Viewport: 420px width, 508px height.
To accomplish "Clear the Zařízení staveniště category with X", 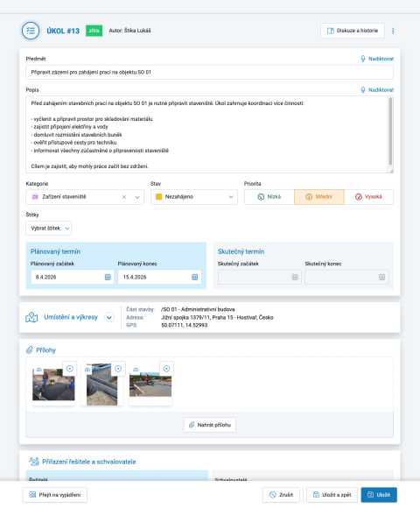I will click(x=124, y=197).
